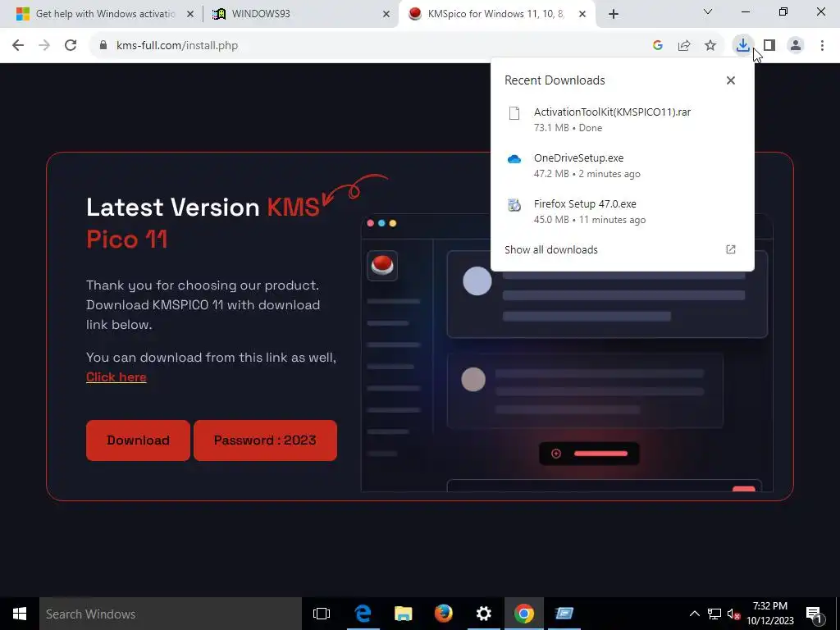
Task: Click the Firefox Setup installer icon
Action: (514, 204)
